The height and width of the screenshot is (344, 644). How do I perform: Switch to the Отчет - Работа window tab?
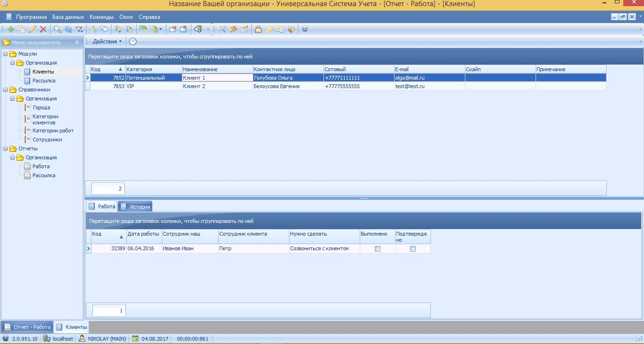click(27, 327)
